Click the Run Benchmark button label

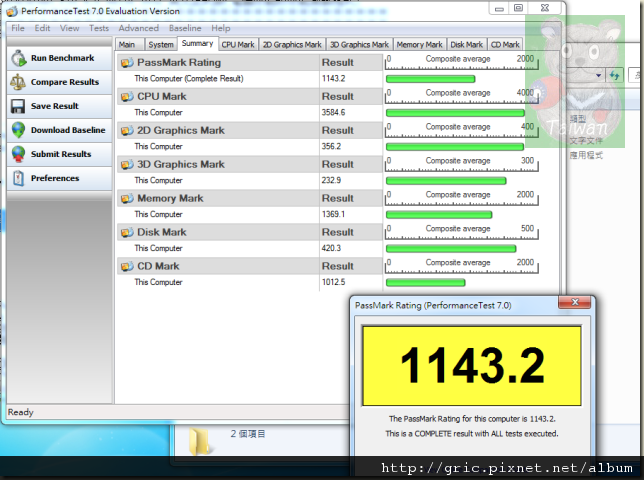tap(62, 58)
